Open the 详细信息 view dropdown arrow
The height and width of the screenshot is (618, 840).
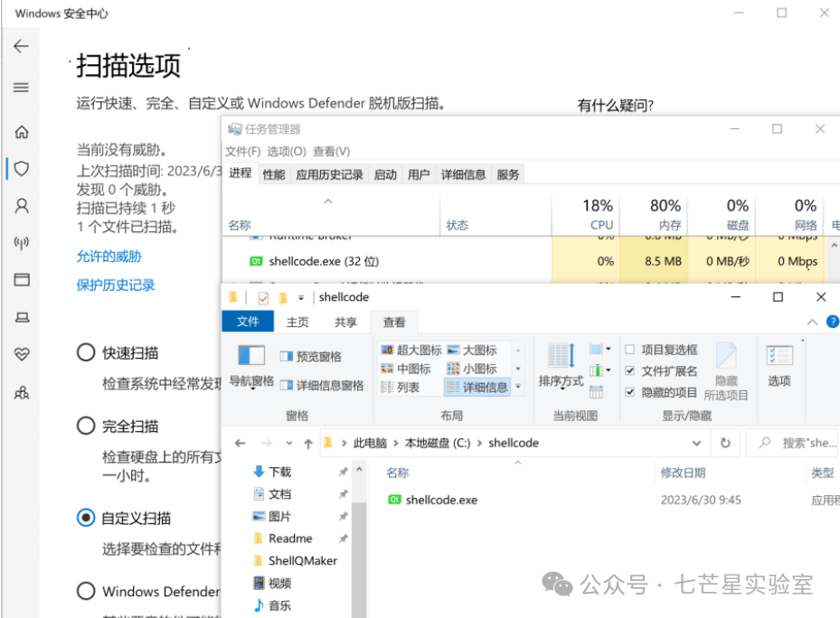click(x=518, y=386)
